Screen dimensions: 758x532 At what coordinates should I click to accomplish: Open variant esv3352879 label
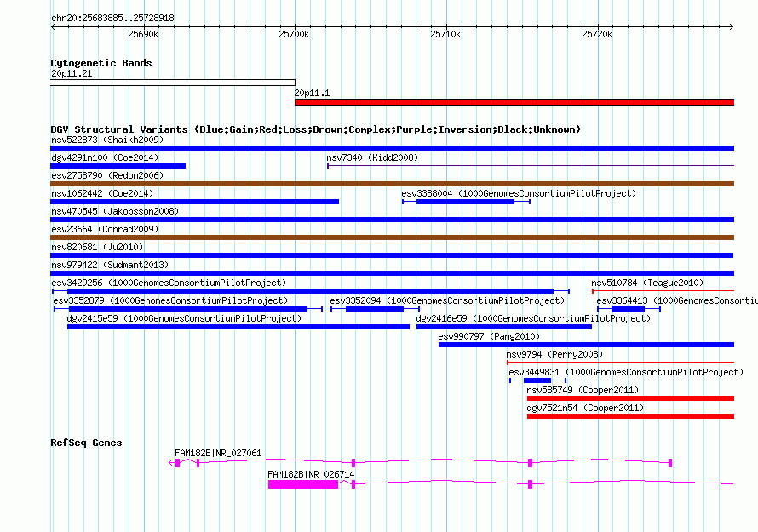pyautogui.click(x=170, y=300)
